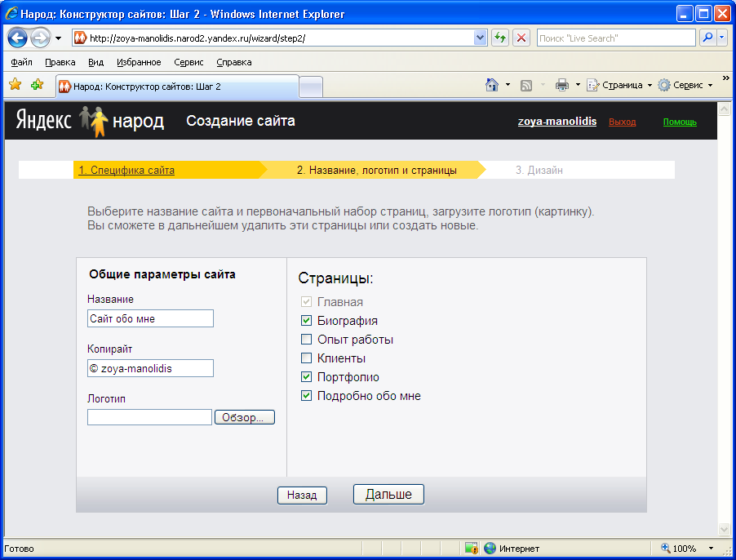Click the disabled Главная checkbox

(x=306, y=301)
